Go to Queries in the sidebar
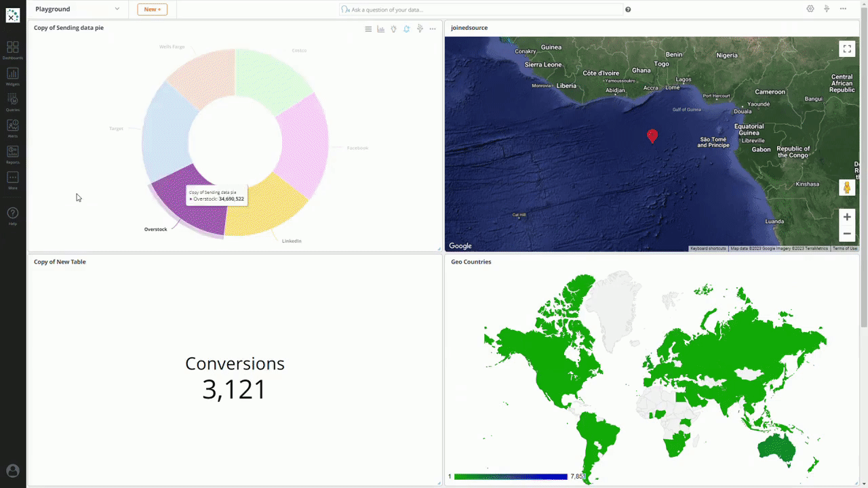 12,102
